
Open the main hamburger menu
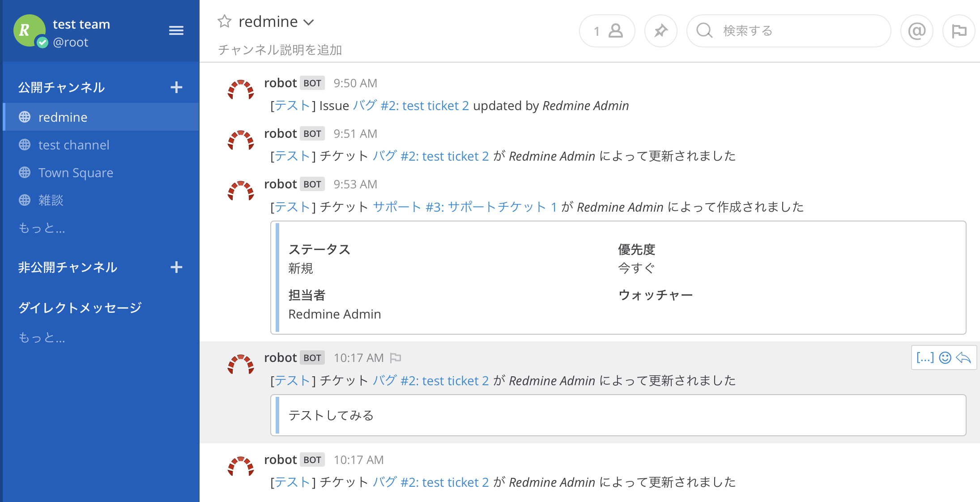176,30
